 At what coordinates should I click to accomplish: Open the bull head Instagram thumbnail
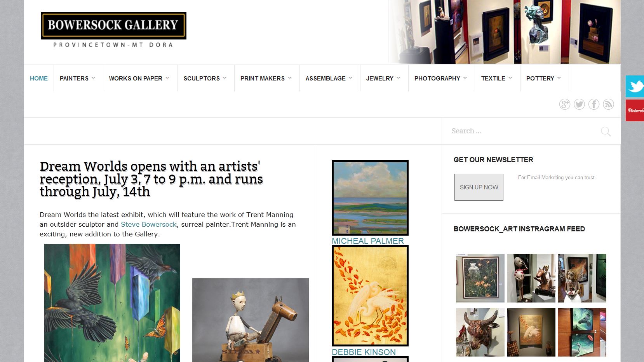(480, 332)
